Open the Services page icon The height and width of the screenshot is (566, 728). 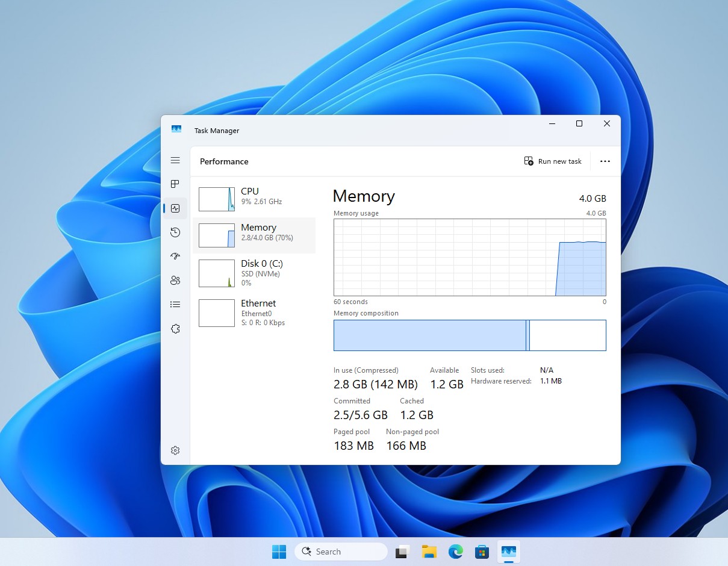pyautogui.click(x=175, y=329)
